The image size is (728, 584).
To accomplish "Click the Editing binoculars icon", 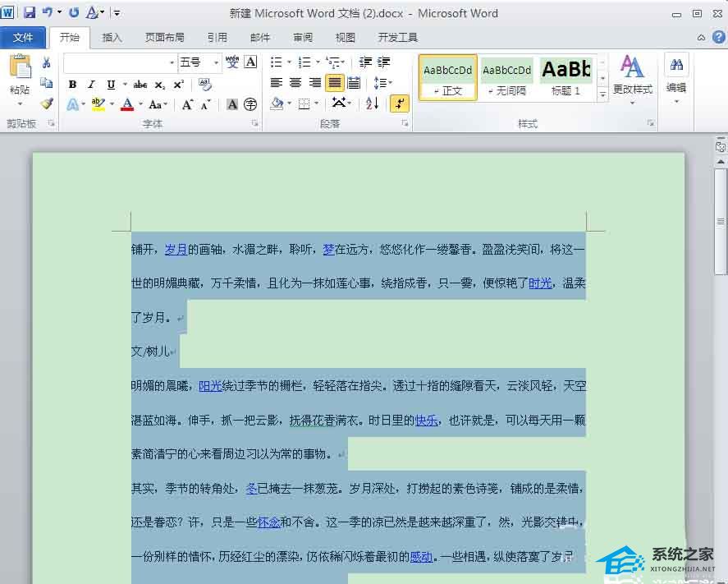I will (x=676, y=65).
